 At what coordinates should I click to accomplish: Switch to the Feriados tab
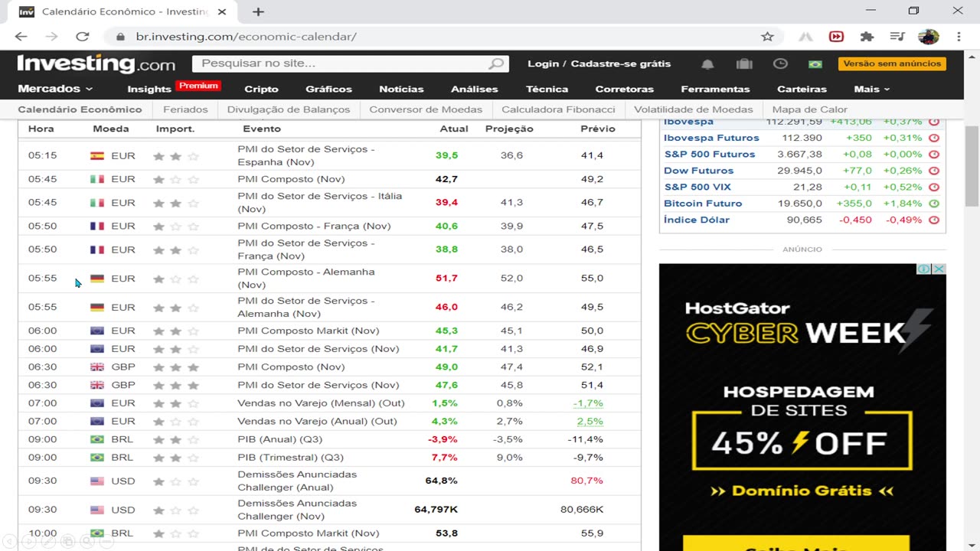pos(185,109)
